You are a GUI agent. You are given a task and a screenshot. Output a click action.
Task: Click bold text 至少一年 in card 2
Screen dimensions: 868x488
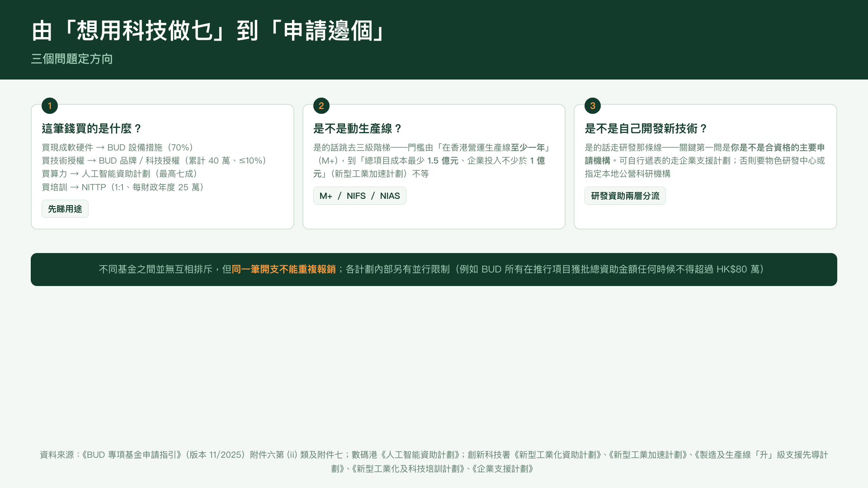coord(528,147)
